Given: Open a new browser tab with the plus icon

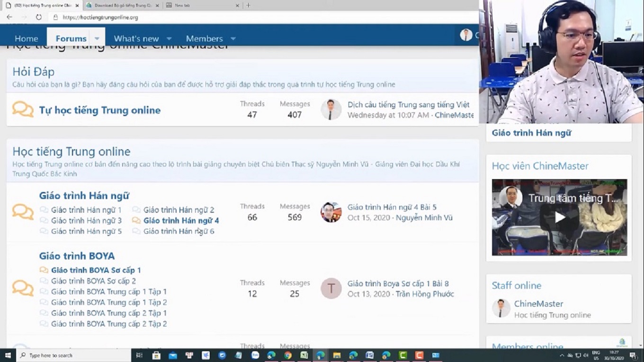Looking at the screenshot, I should [248, 5].
